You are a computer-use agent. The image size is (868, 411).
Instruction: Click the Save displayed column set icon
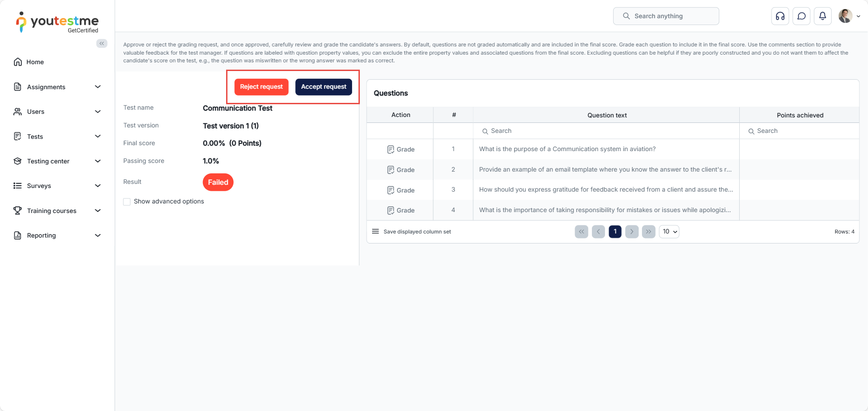coord(375,232)
